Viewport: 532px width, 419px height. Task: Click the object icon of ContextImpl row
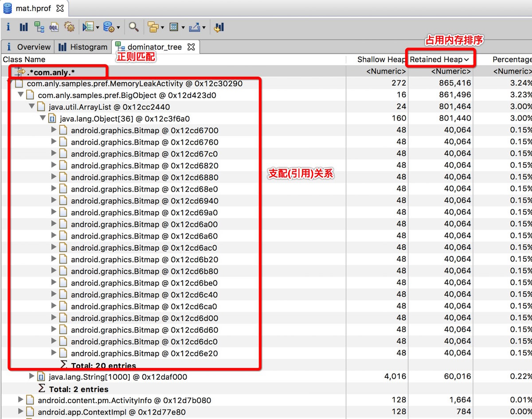30,412
